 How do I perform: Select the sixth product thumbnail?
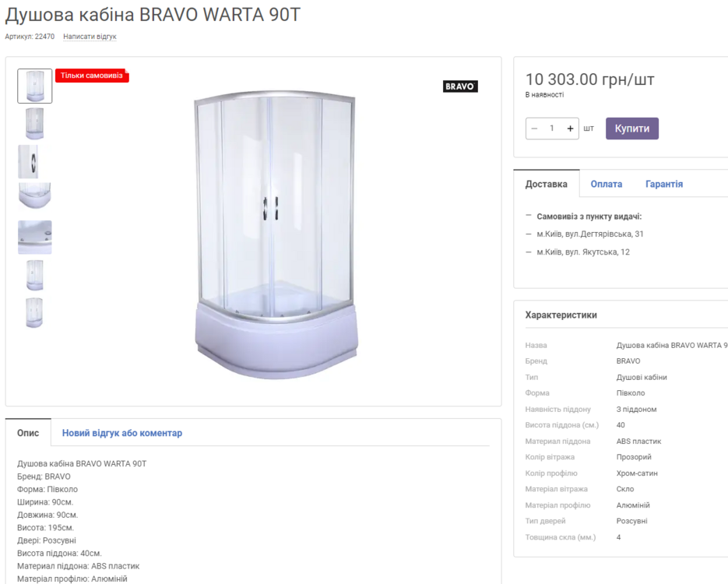click(x=35, y=275)
